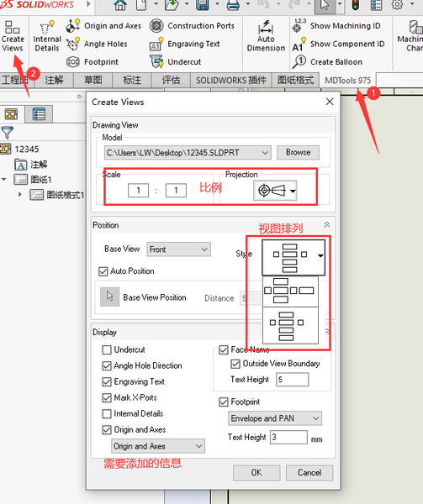
Task: Open the Construction Ports tool
Action: point(192,26)
